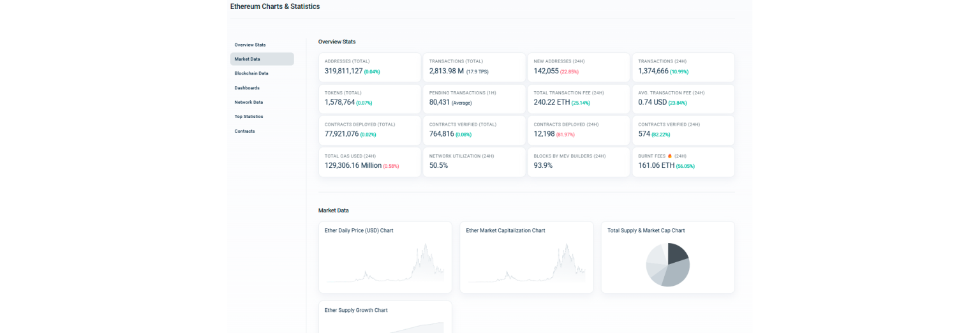Click the Overview Stats section heading
The image size is (980, 333).
pyautogui.click(x=337, y=41)
